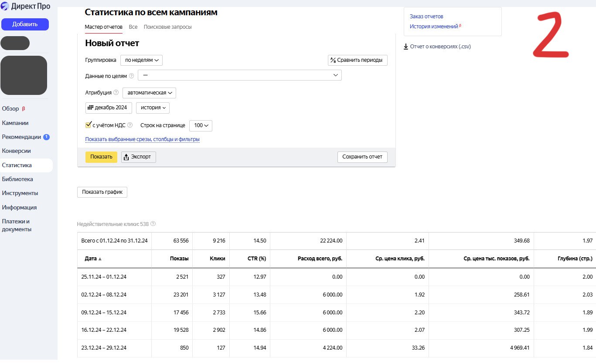596x364 pixels.
Task: Open help icon next to Атрибуция
Action: point(116,92)
